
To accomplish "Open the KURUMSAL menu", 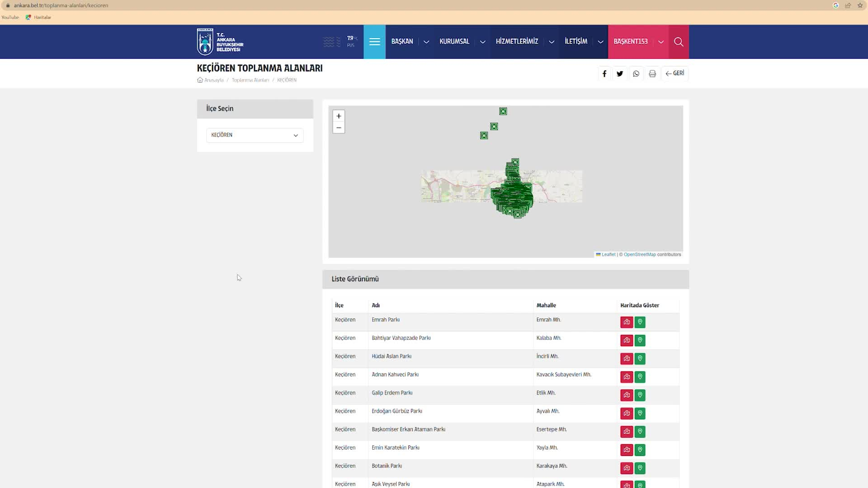I will 454,42.
